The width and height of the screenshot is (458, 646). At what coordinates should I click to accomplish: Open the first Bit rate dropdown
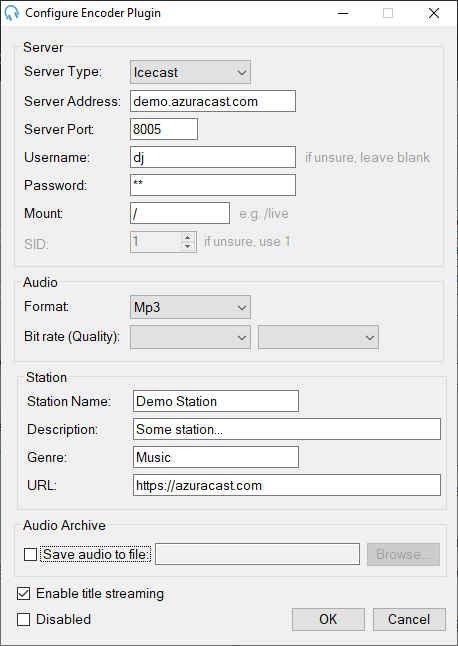[x=190, y=337]
